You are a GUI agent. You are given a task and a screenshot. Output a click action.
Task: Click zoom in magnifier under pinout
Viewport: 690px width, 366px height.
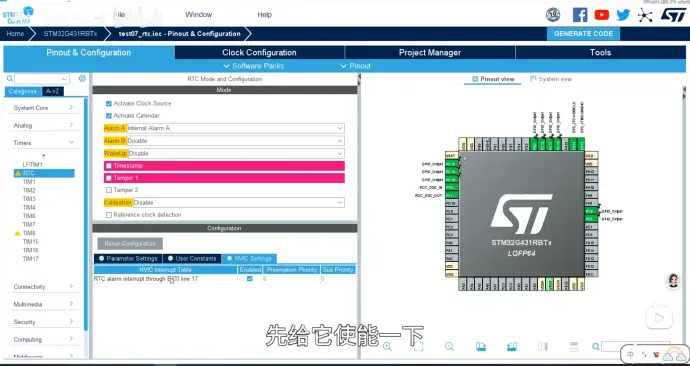point(387,346)
